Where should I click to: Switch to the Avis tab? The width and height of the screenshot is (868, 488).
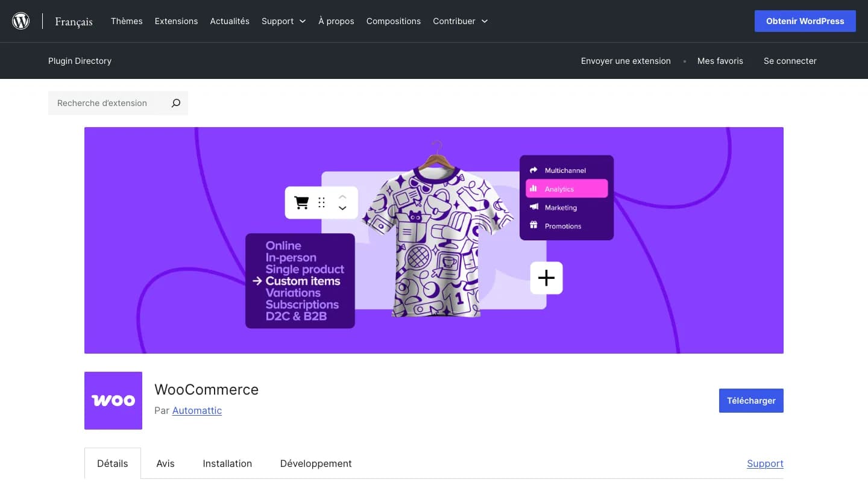(x=165, y=463)
